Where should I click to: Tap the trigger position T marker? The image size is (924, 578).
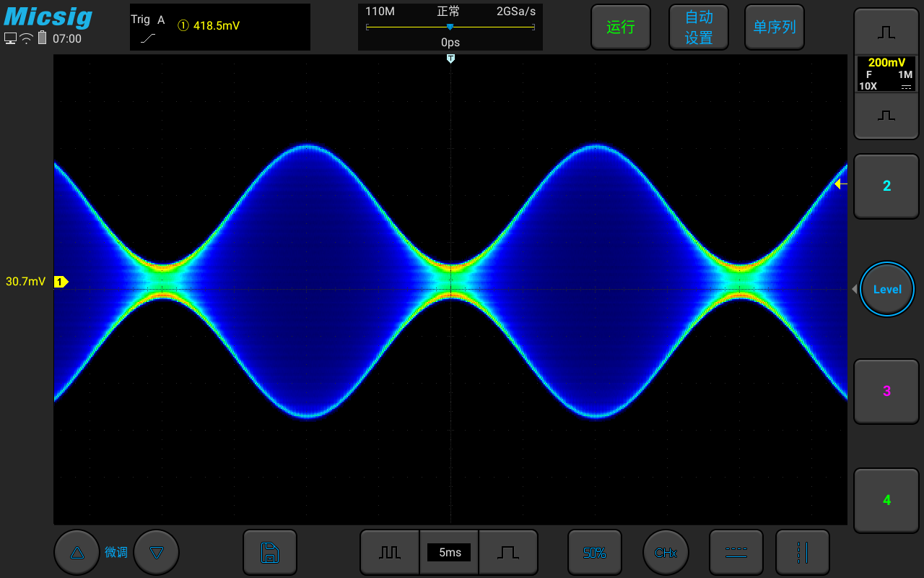450,59
